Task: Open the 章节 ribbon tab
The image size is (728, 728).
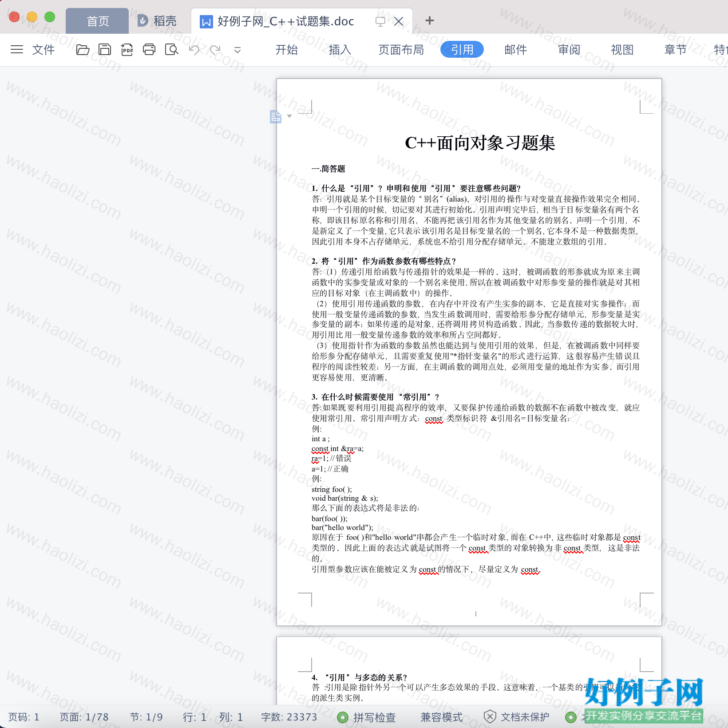Action: [x=675, y=50]
